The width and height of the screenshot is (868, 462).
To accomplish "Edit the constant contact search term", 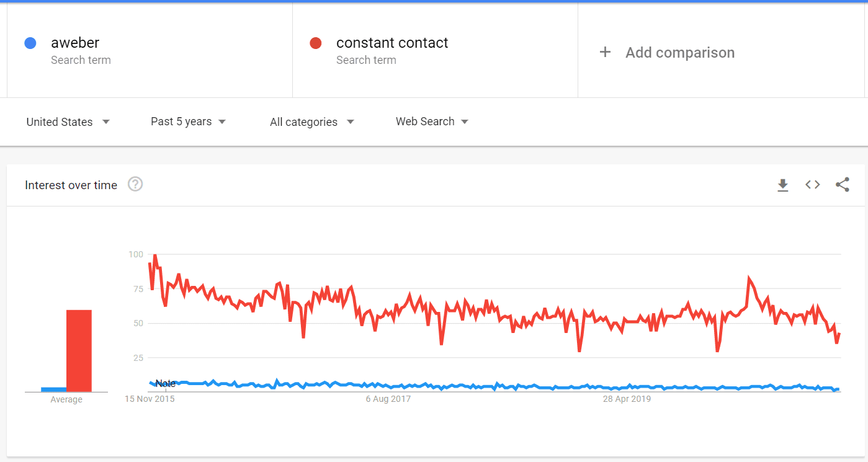I will click(392, 43).
